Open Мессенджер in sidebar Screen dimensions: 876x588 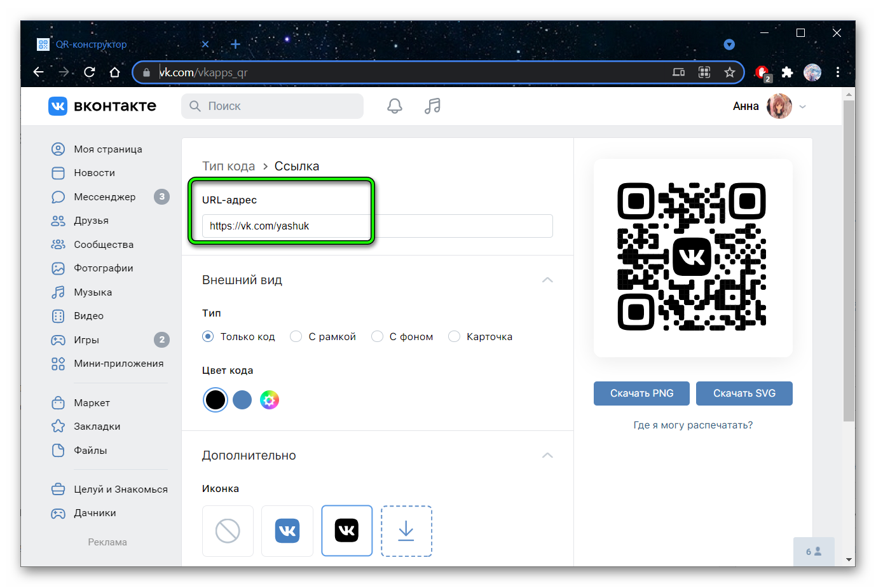[104, 197]
